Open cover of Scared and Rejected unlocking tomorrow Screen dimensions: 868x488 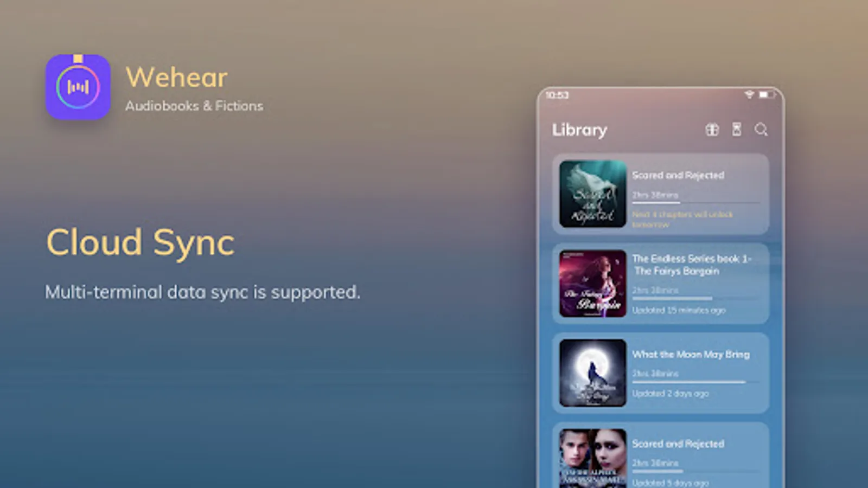click(x=592, y=194)
